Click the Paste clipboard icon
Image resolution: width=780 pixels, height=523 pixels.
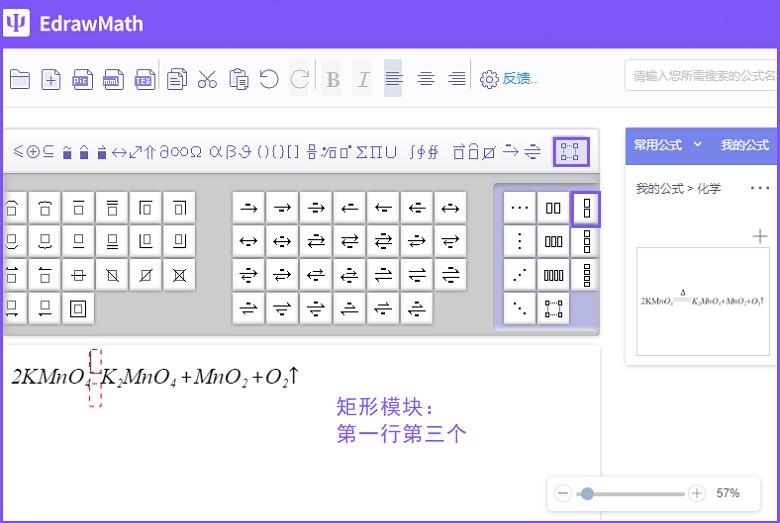pos(238,79)
